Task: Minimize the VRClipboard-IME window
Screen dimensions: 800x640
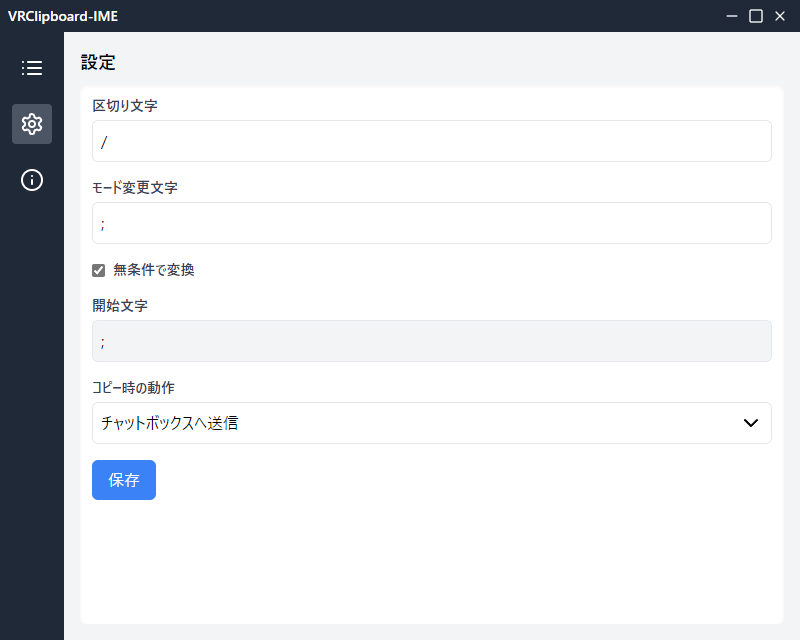Action: point(733,16)
